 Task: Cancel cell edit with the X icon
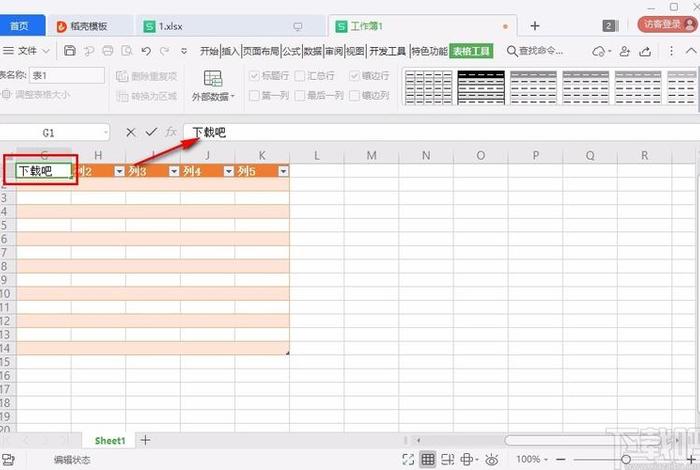pyautogui.click(x=130, y=132)
